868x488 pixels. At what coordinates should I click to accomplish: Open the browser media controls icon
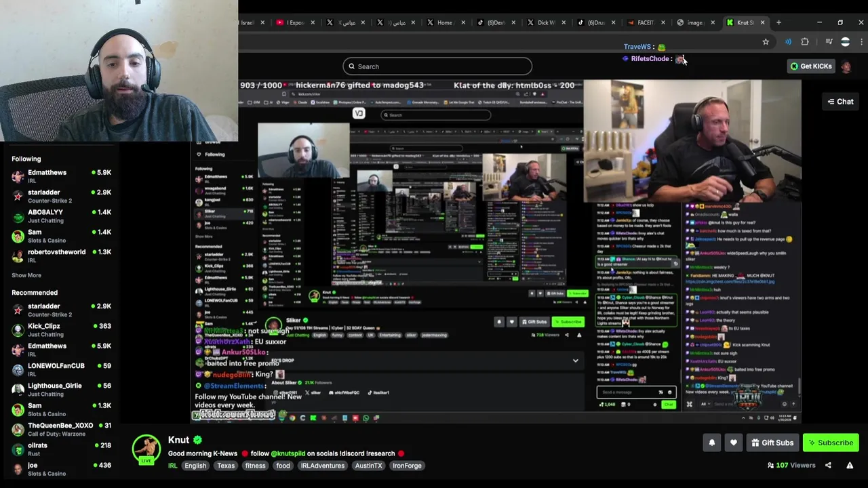point(829,42)
